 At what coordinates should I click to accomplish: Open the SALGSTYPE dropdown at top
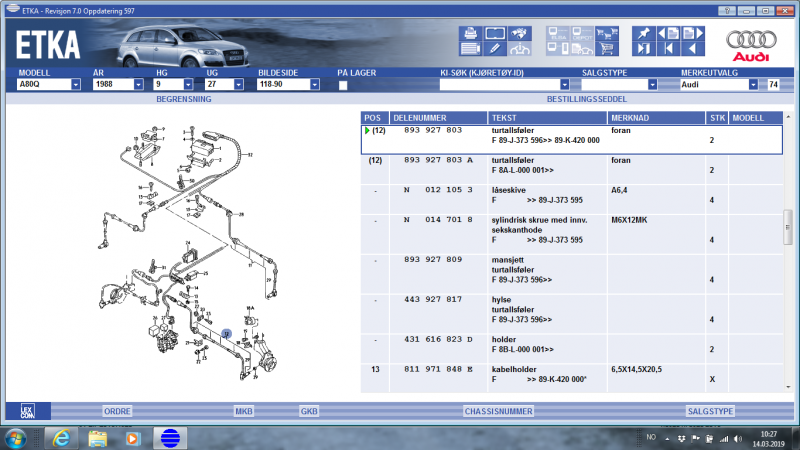pyautogui.click(x=652, y=85)
